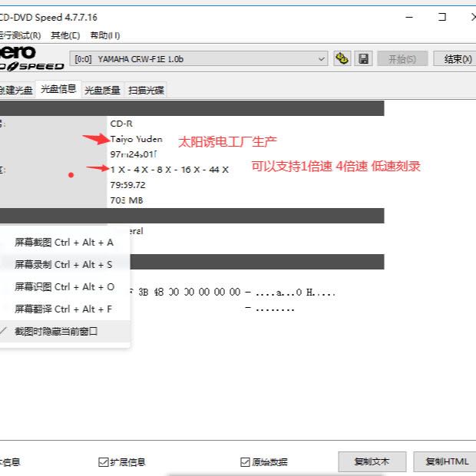This screenshot has height=476, width=476.
Task: Open the 帮助(H) menu
Action: (x=105, y=35)
